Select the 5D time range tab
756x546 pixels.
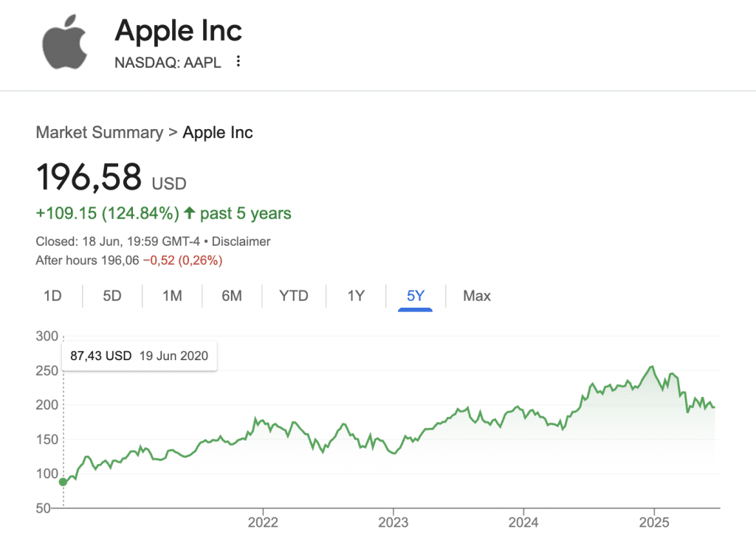pos(112,296)
